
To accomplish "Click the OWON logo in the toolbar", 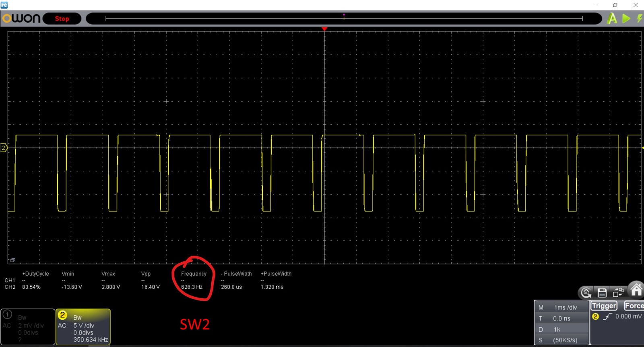I will 21,18.
